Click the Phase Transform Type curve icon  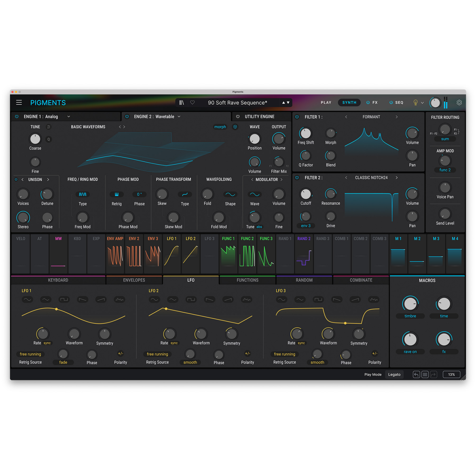click(x=185, y=195)
